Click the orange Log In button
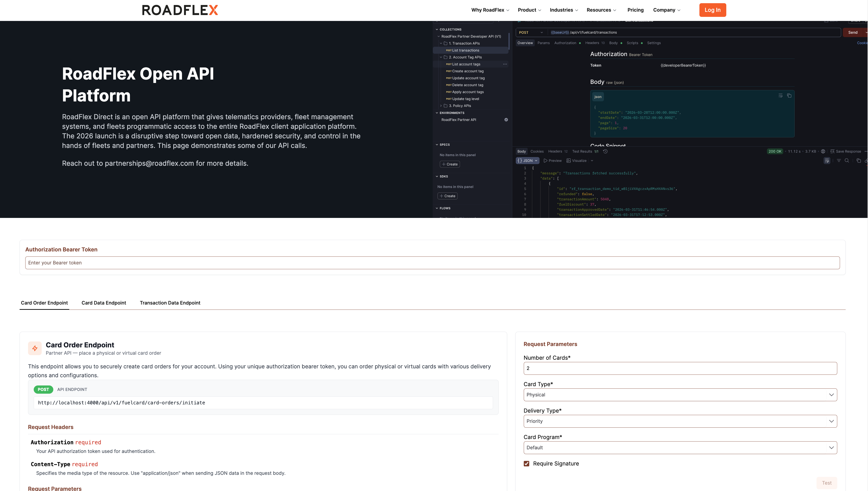 coord(713,10)
